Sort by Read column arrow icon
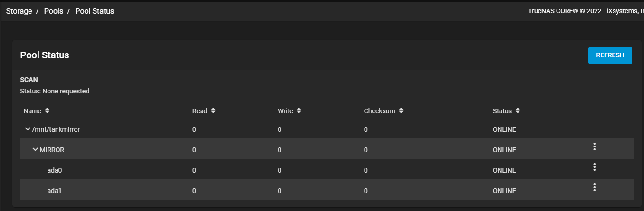The height and width of the screenshot is (211, 644). click(x=213, y=111)
